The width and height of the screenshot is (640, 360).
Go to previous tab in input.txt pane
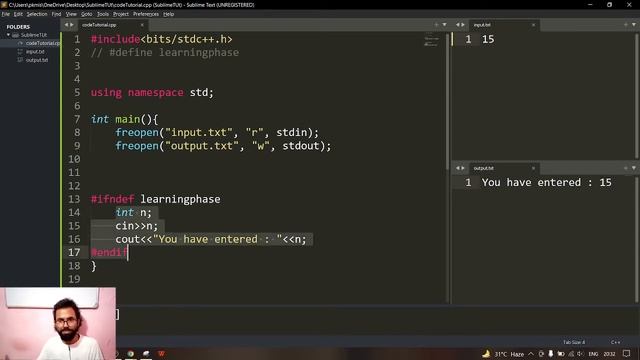pos(458,25)
